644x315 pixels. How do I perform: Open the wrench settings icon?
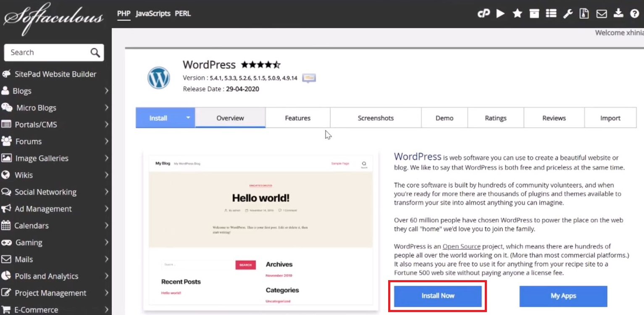tap(568, 13)
